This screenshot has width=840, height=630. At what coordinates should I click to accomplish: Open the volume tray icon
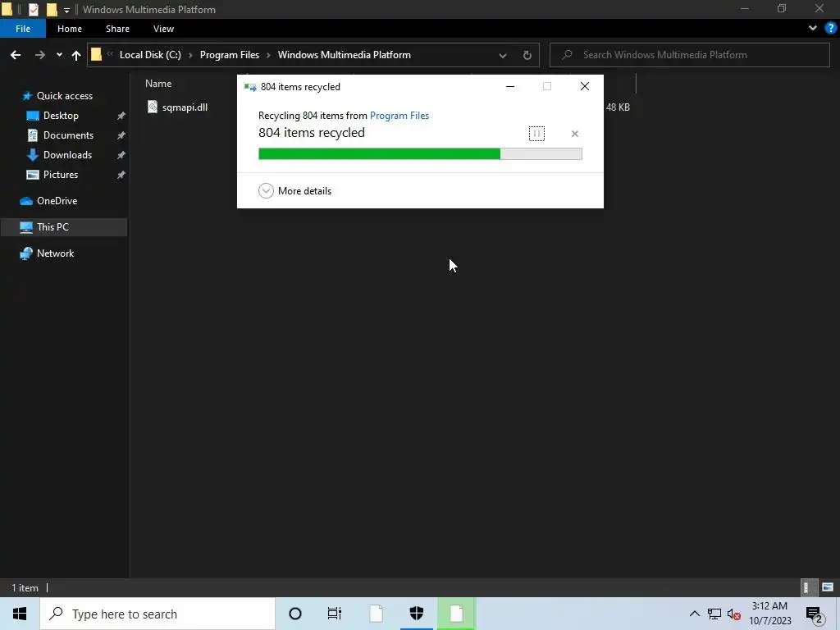[733, 614]
